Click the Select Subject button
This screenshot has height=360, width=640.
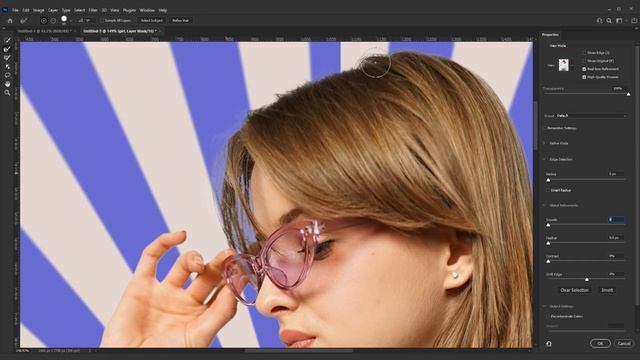pos(151,20)
